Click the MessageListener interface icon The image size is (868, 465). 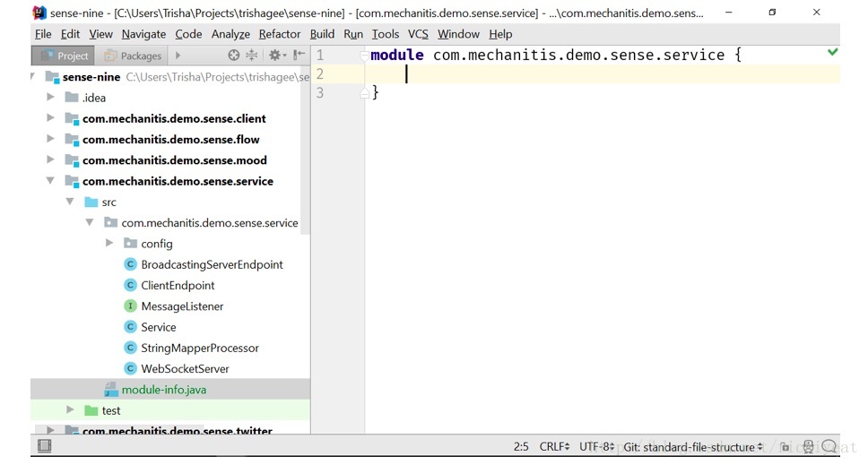pos(130,306)
